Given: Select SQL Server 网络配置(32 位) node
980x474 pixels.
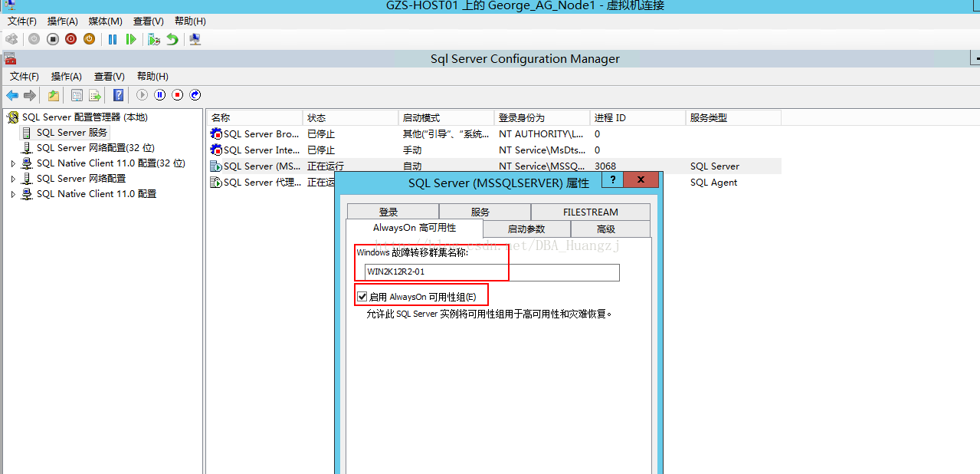Looking at the screenshot, I should [x=95, y=148].
